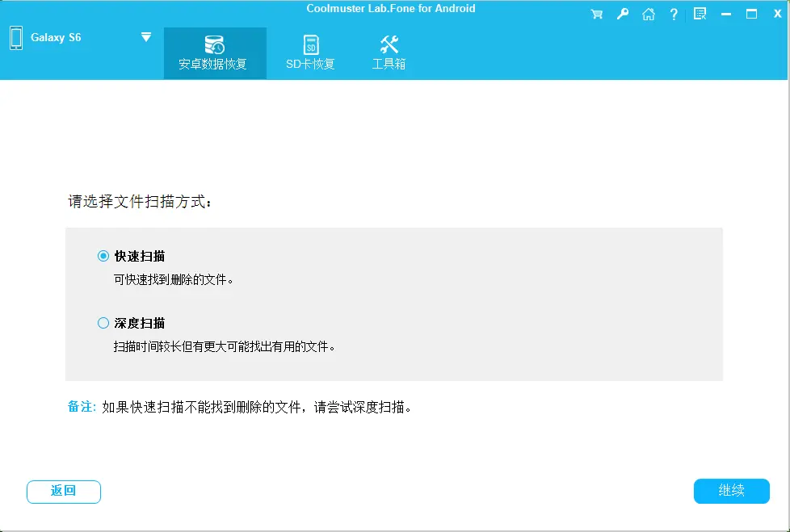Click the phone device icon beside Galaxy S6
790x532 pixels.
16,38
